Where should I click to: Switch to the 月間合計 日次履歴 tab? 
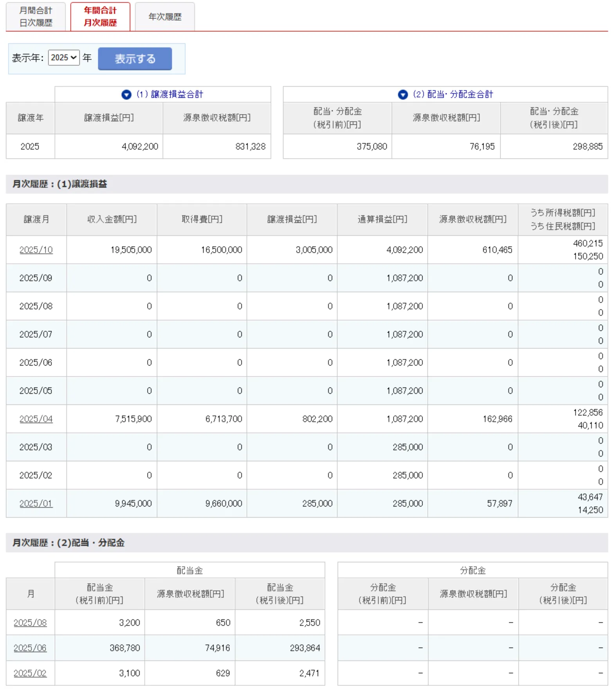click(36, 17)
